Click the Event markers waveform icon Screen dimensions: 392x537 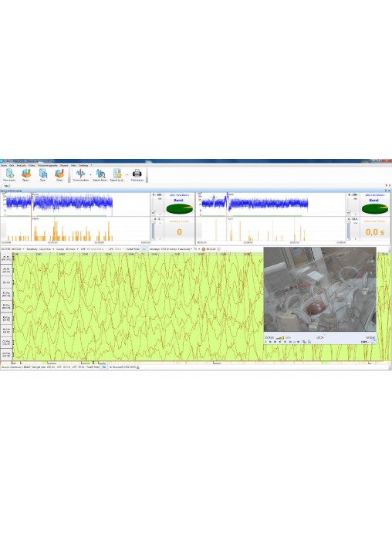pyautogui.click(x=81, y=174)
